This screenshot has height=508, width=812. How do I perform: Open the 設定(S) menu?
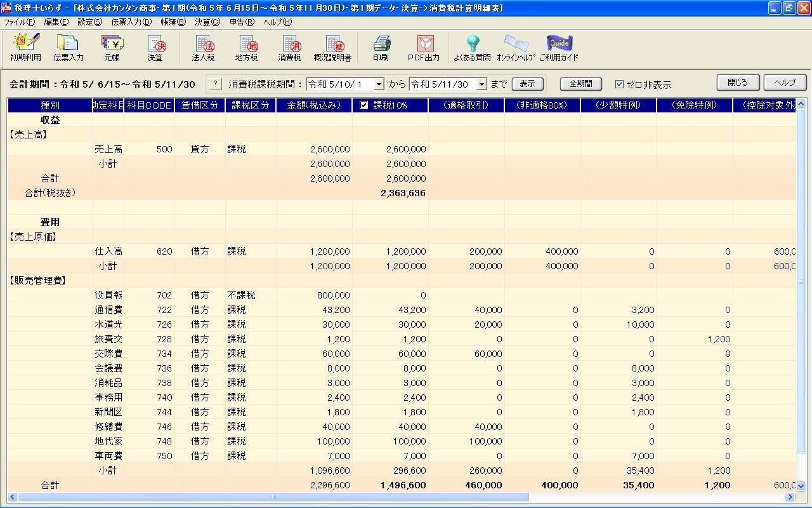coord(89,22)
